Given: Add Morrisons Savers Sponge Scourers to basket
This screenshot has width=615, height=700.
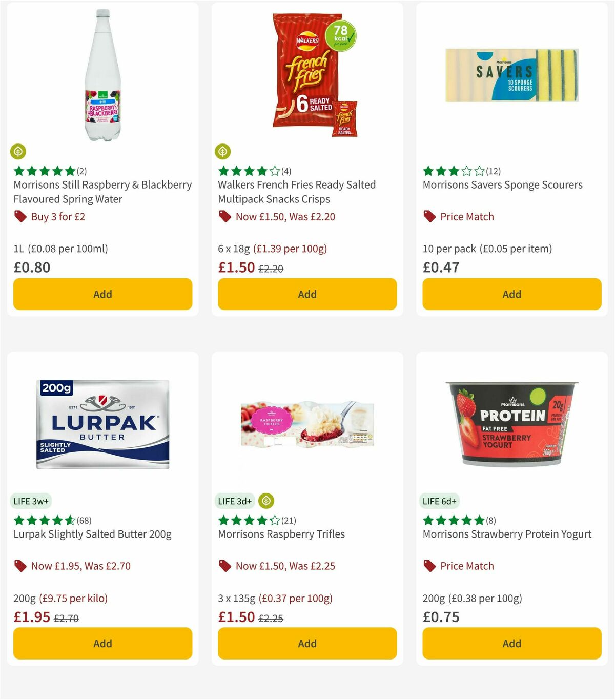Looking at the screenshot, I should click(x=511, y=294).
